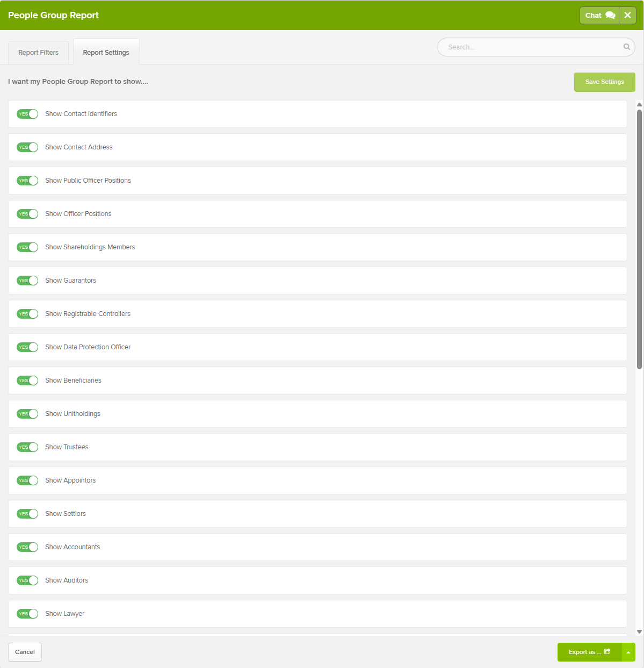Viewport: 644px width, 668px height.
Task: Click into the Search field
Action: [536, 47]
